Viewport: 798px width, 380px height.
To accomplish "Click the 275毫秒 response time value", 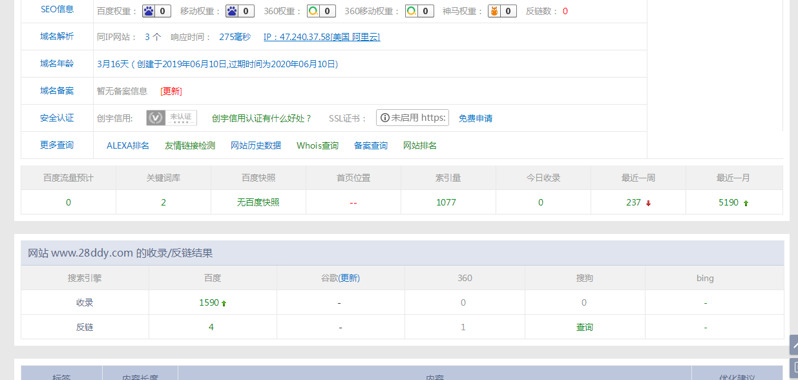I will [235, 37].
